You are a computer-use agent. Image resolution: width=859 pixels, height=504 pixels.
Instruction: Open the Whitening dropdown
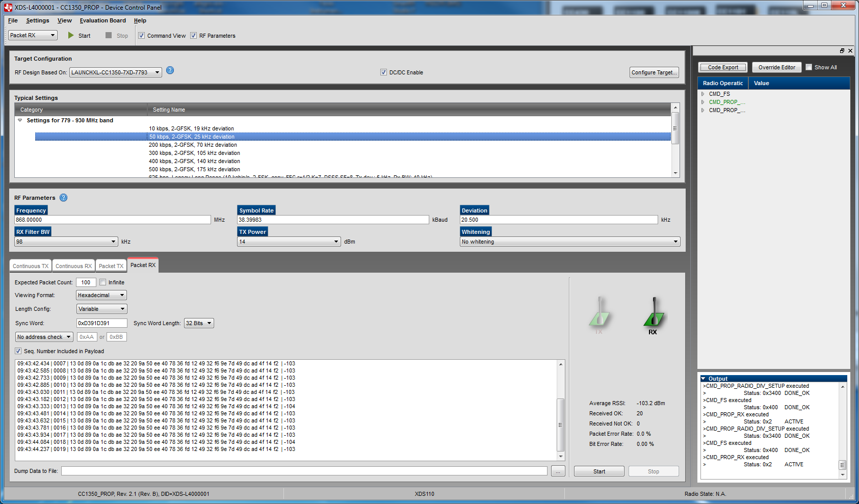(x=675, y=242)
